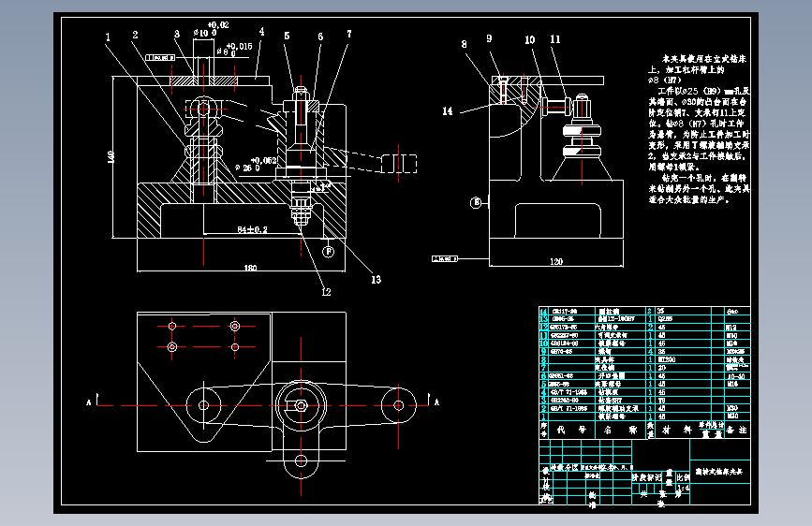Click part balloon number 12 below front view
The image size is (812, 526).
326,292
